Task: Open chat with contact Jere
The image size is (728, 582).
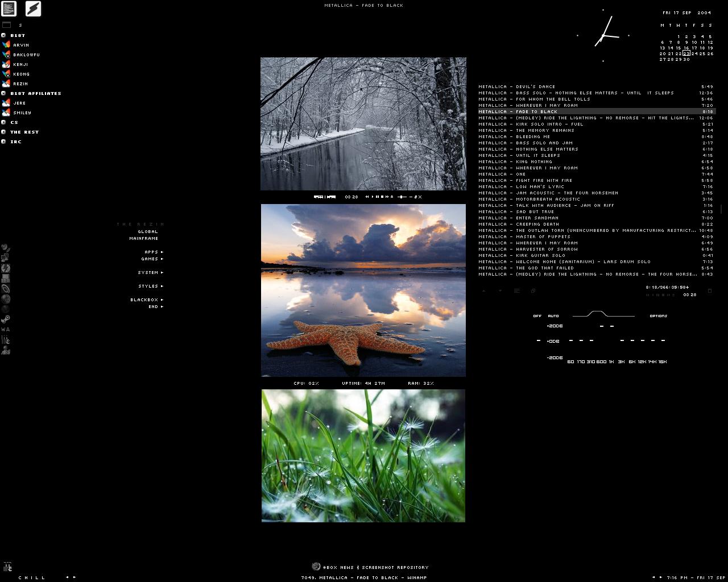Action: [14, 103]
